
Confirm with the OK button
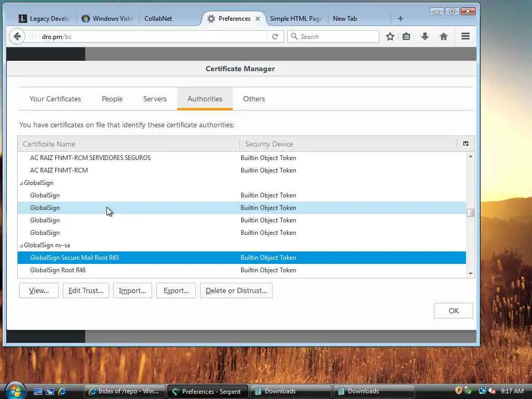pos(453,311)
